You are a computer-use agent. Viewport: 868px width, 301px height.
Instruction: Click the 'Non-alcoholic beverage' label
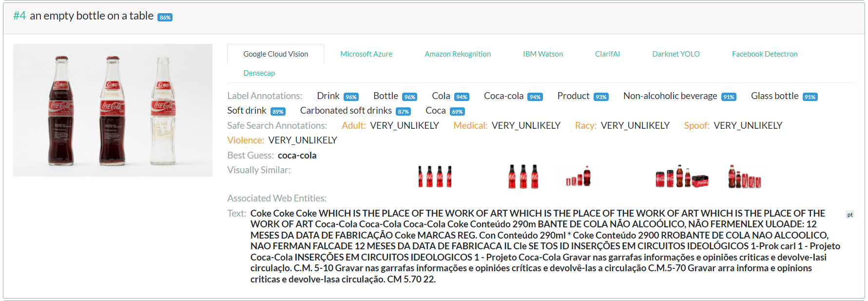click(x=670, y=96)
